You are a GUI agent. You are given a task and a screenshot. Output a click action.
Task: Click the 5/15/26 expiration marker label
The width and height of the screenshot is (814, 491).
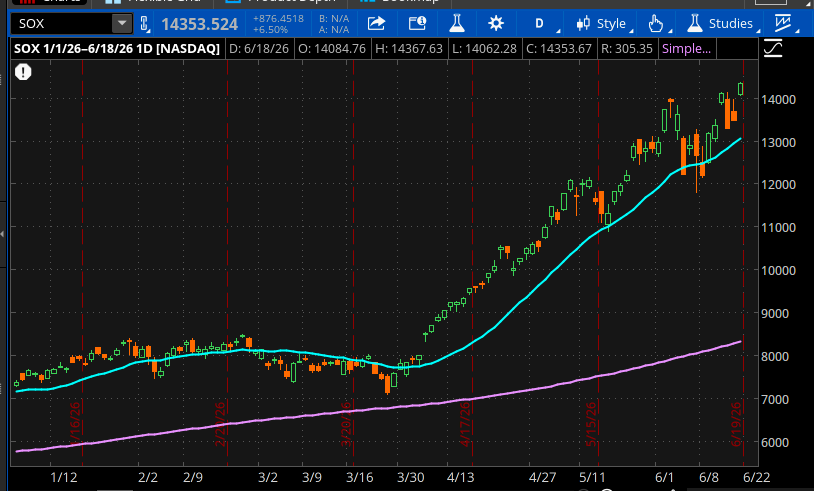(591, 424)
